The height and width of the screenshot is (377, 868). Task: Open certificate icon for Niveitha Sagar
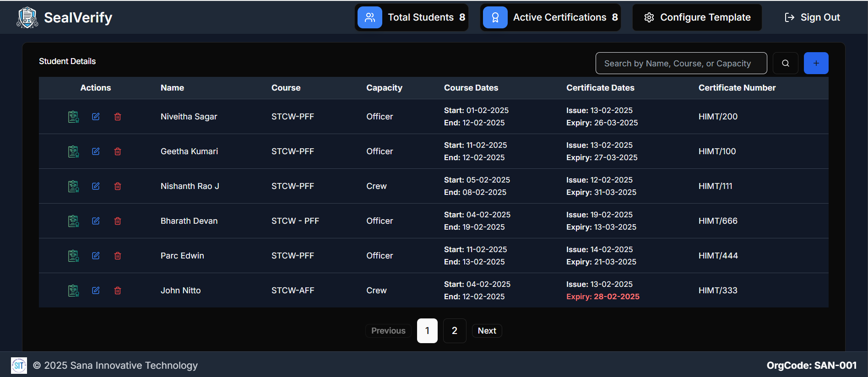(x=73, y=117)
